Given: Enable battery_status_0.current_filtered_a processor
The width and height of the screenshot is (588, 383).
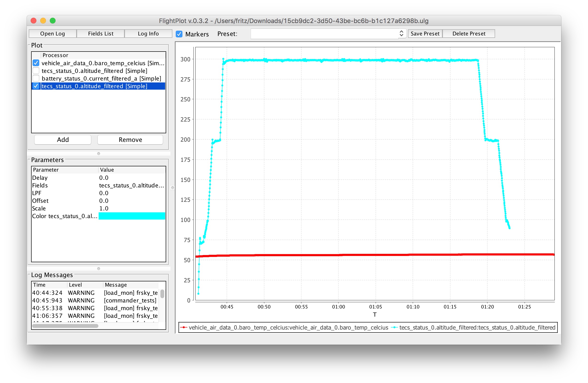Looking at the screenshot, I should click(36, 78).
